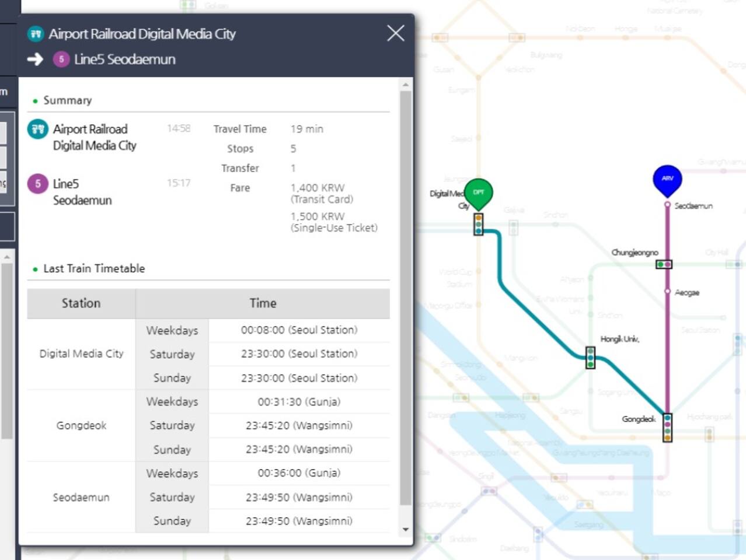
Task: Click the Station column header
Action: tap(81, 303)
